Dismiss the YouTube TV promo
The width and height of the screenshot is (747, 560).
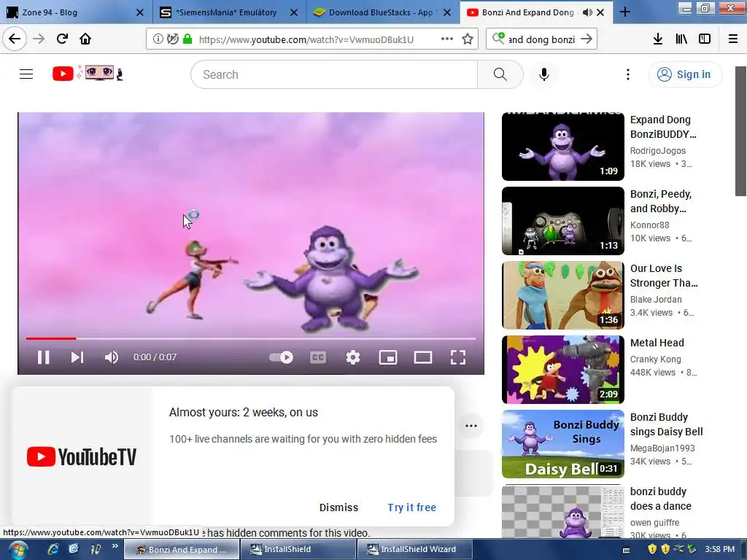click(x=338, y=507)
